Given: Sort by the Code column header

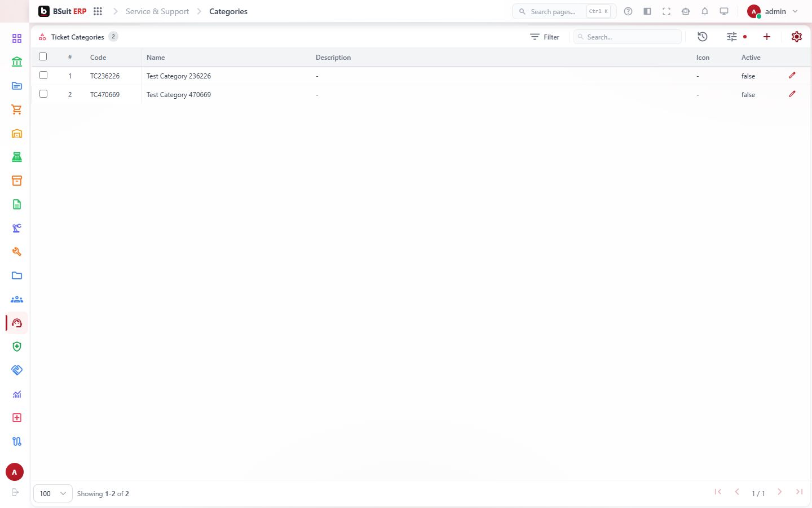Looking at the screenshot, I should [98, 58].
